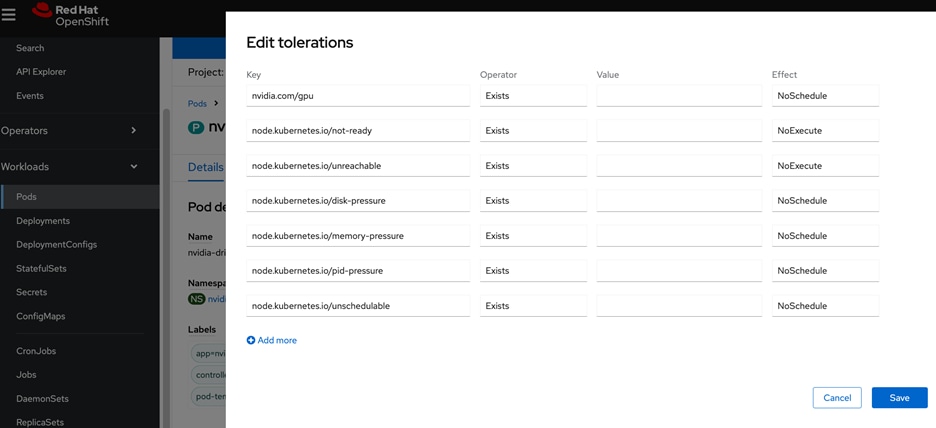Edit the node.kubernetes.io/disk-pressure key field
Viewport: 936px width, 428px height.
358,201
